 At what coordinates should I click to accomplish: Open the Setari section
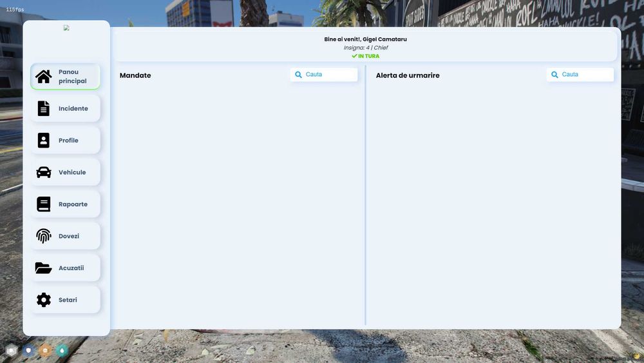coord(65,300)
